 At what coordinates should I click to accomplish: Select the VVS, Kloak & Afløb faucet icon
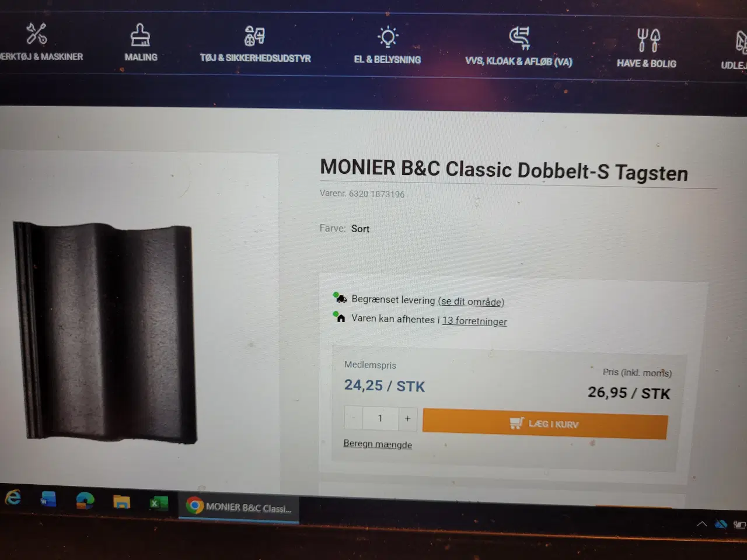click(519, 38)
